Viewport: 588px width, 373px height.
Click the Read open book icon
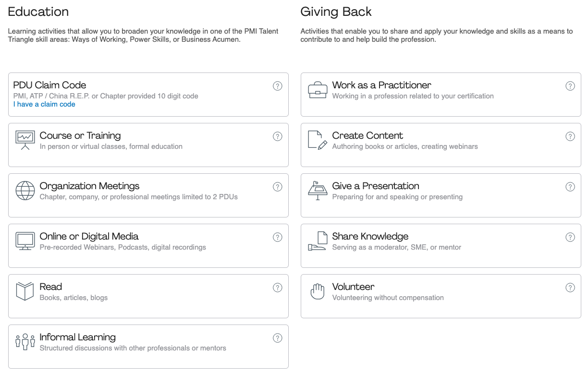pyautogui.click(x=25, y=291)
